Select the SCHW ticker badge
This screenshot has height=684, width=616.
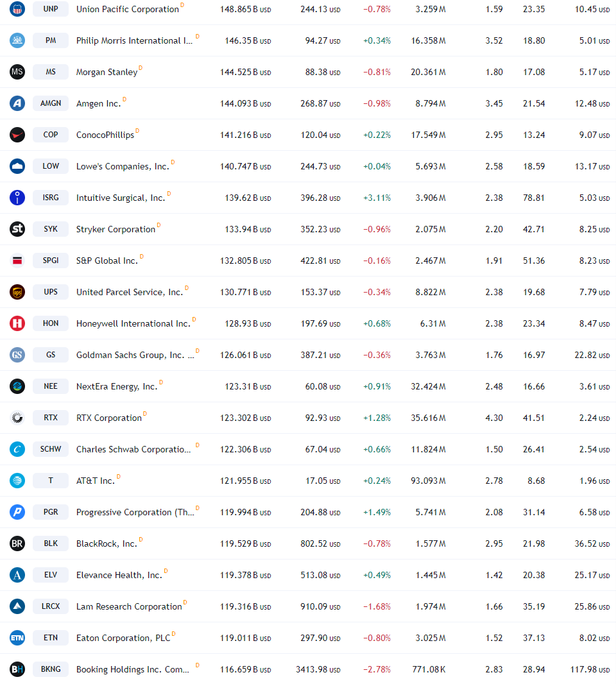pyautogui.click(x=51, y=449)
